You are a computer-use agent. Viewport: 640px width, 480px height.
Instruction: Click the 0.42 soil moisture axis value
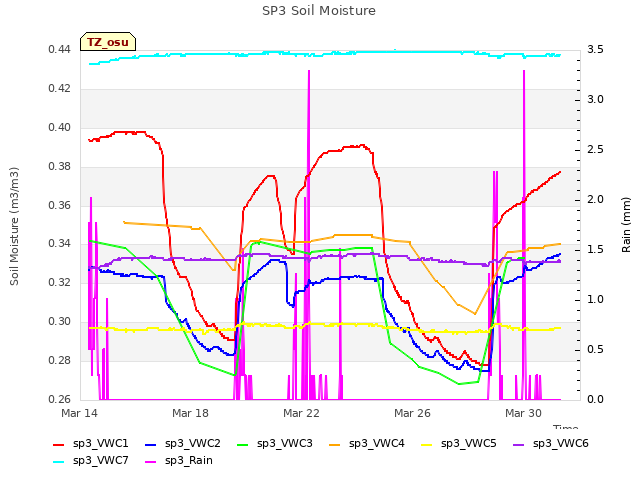60,89
